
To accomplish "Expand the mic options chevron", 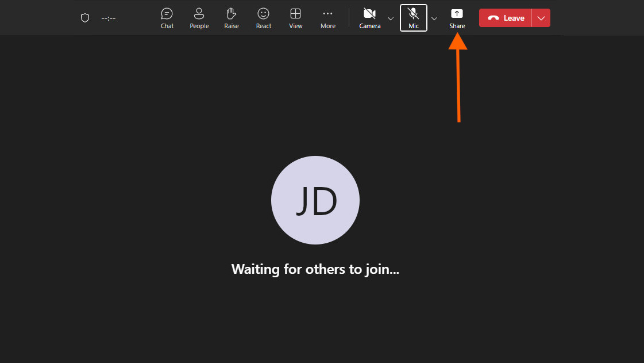I will click(434, 18).
